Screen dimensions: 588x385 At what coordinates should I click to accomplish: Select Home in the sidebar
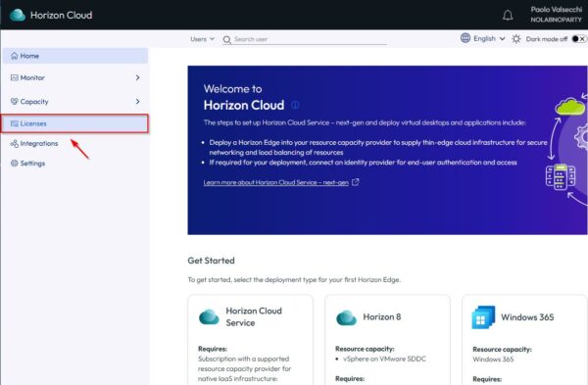[75, 56]
